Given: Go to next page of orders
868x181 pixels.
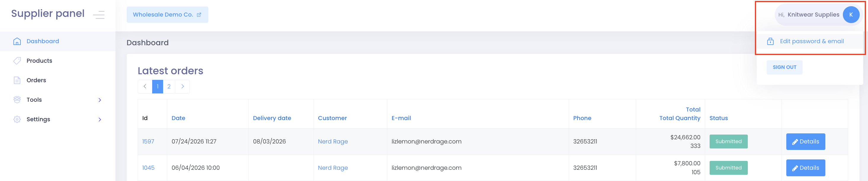Looking at the screenshot, I should point(182,86).
